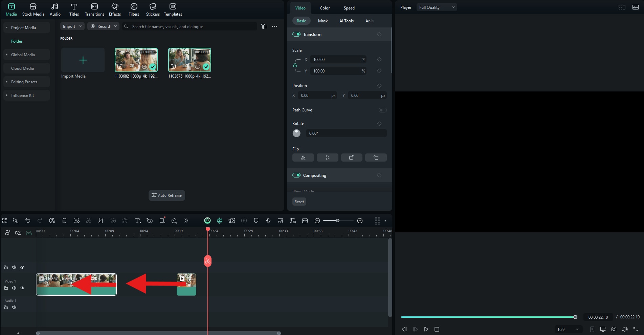Viewport: 644px width, 335px height.
Task: Select the 1103675 video thumbnail
Action: pyautogui.click(x=190, y=60)
